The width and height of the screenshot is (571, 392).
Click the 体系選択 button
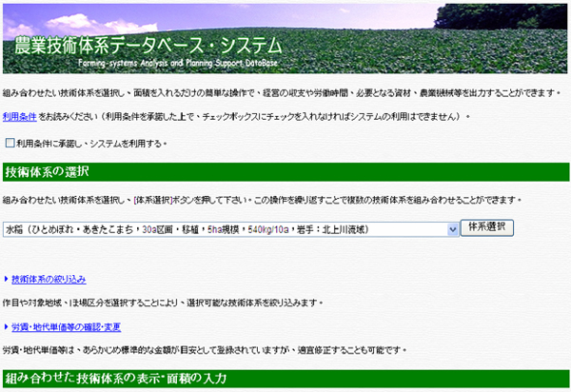point(486,228)
